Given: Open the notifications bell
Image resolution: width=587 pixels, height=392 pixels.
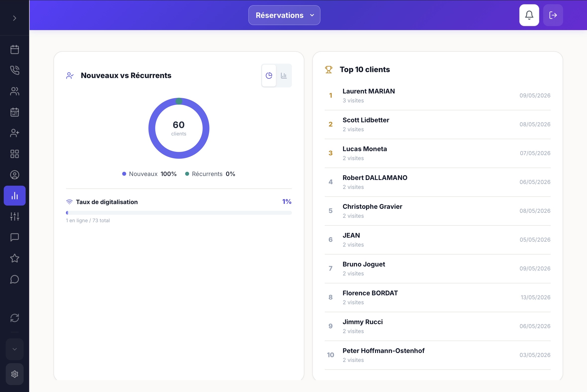Looking at the screenshot, I should [529, 15].
